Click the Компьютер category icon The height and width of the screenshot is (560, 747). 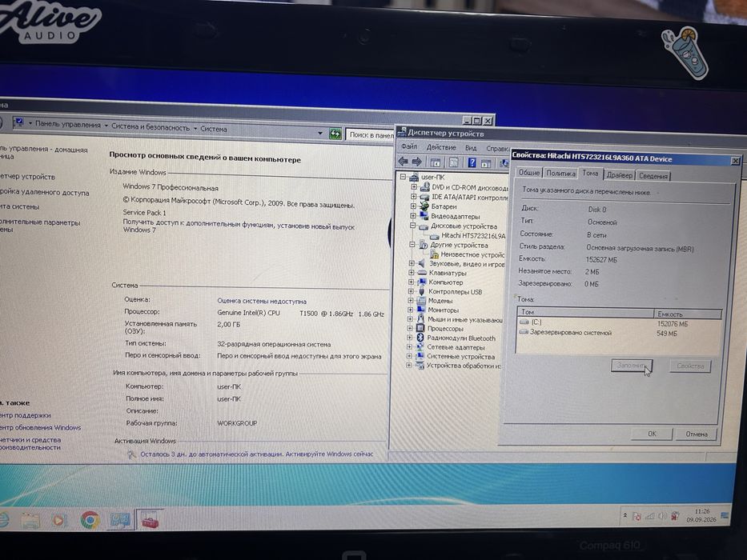(422, 282)
